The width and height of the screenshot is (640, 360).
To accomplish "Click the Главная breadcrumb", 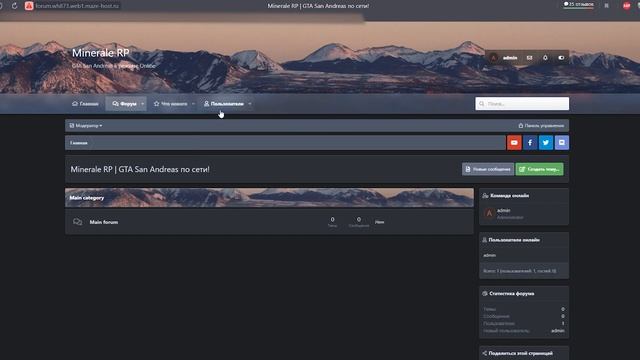I will point(79,143).
